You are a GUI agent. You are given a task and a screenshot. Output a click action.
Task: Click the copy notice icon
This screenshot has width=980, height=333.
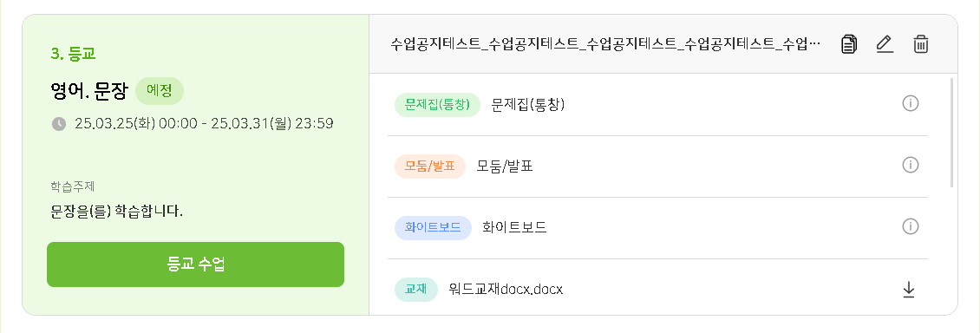click(x=849, y=43)
